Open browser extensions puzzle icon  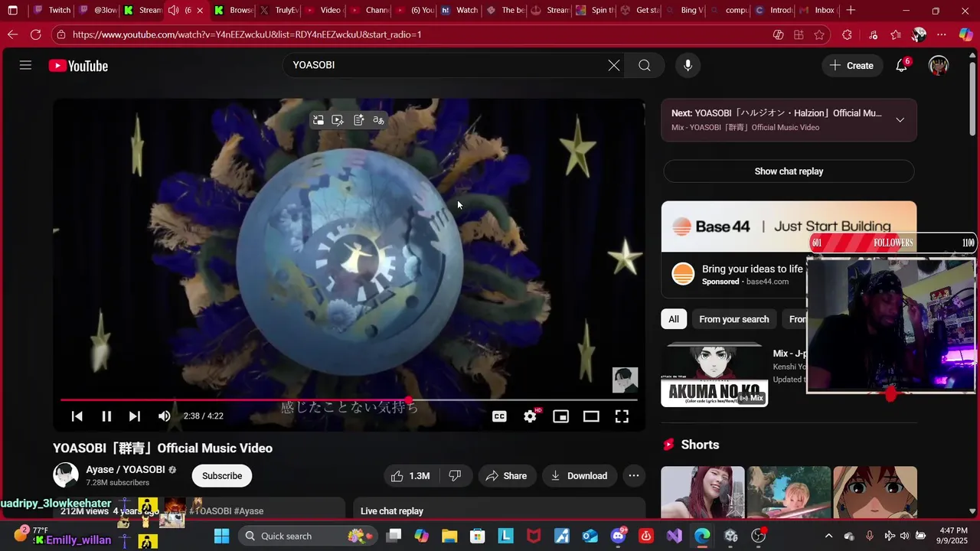coord(847,34)
